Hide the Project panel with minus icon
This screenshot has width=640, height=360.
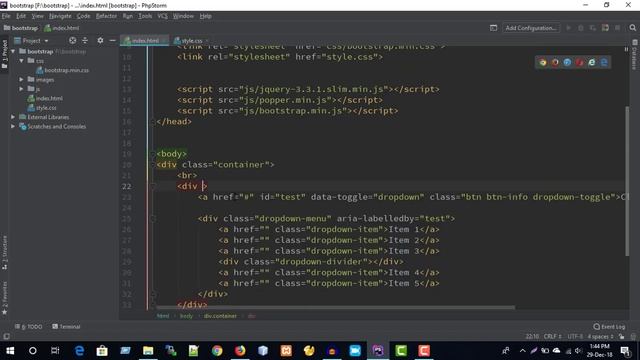112,40
